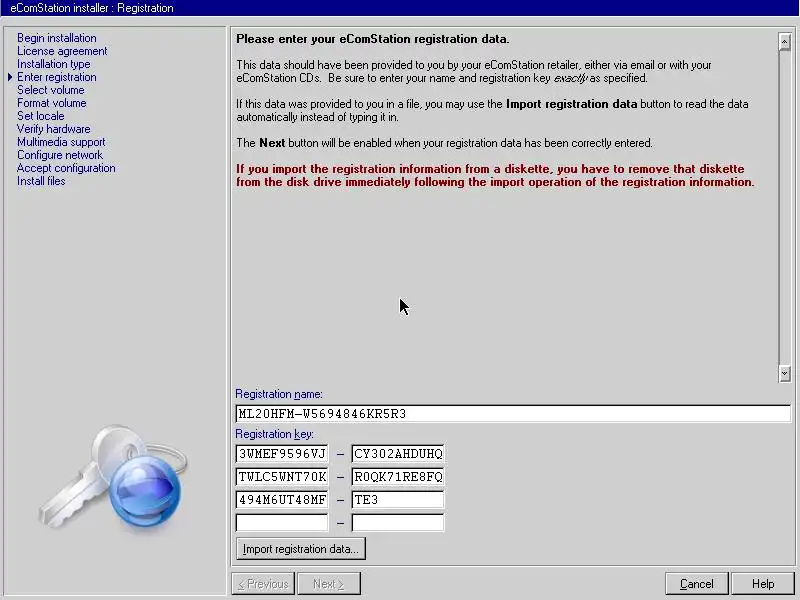Focus the empty left key field in last row

click(x=282, y=522)
